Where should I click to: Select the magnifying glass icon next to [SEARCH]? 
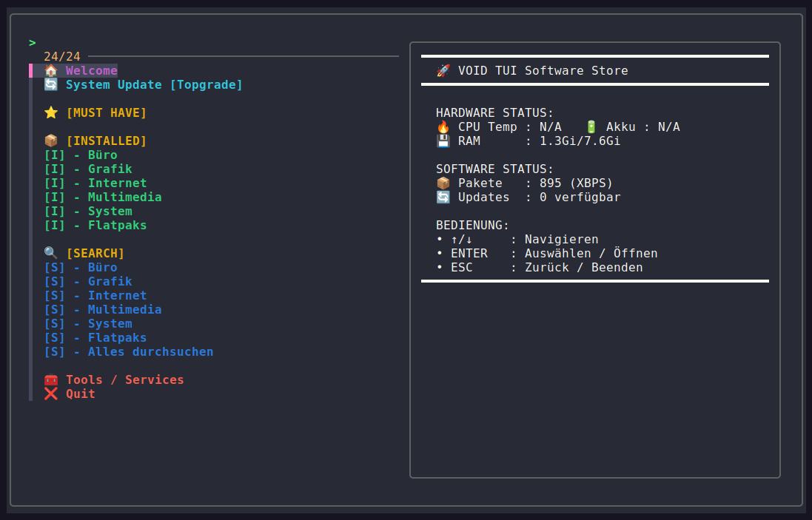pyautogui.click(x=50, y=253)
